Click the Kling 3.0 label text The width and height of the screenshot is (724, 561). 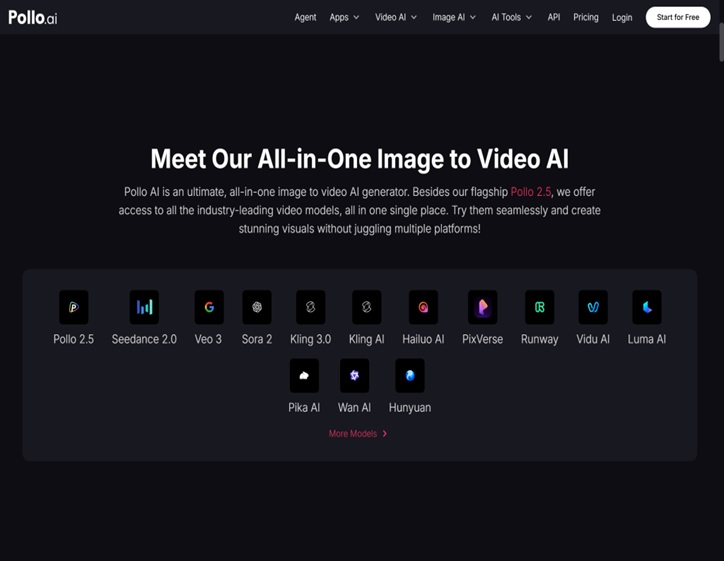(x=310, y=339)
